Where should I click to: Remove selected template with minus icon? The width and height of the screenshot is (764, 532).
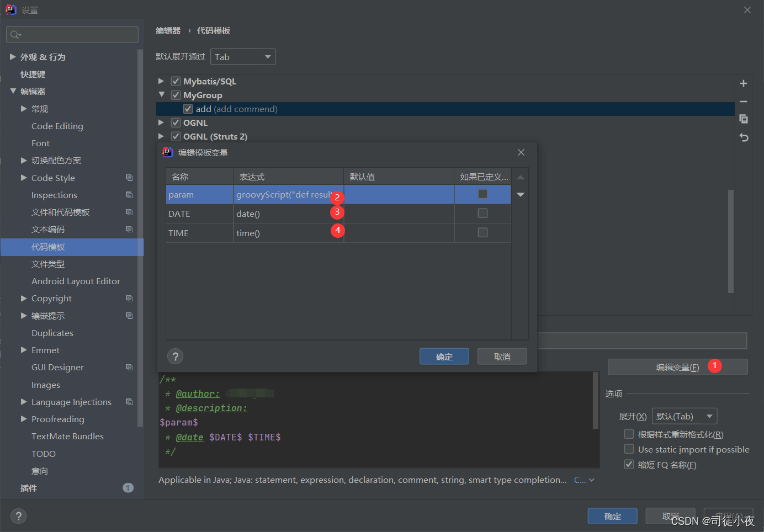coord(744,102)
